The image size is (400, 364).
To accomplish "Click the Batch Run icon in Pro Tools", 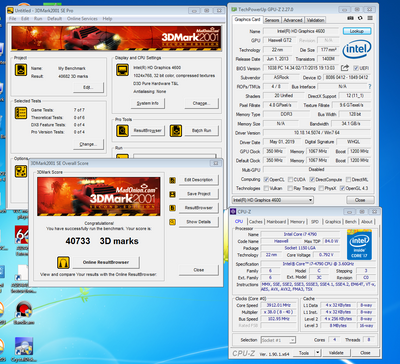I will [x=176, y=130].
